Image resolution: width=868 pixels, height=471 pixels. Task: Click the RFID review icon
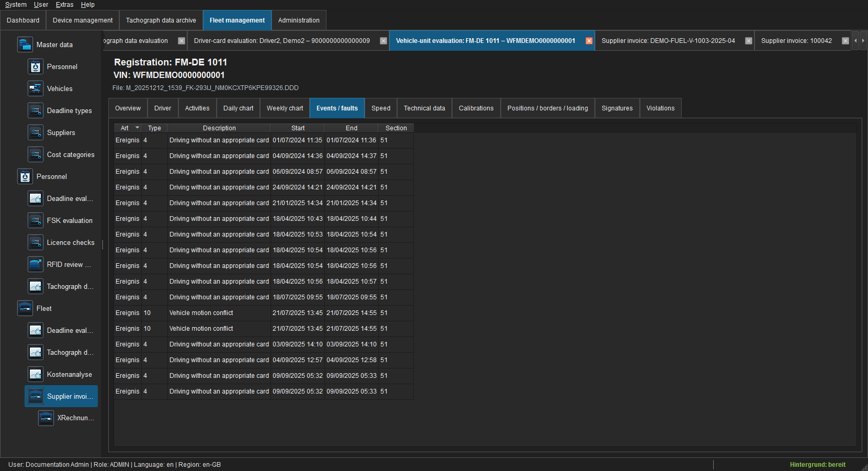point(36,264)
